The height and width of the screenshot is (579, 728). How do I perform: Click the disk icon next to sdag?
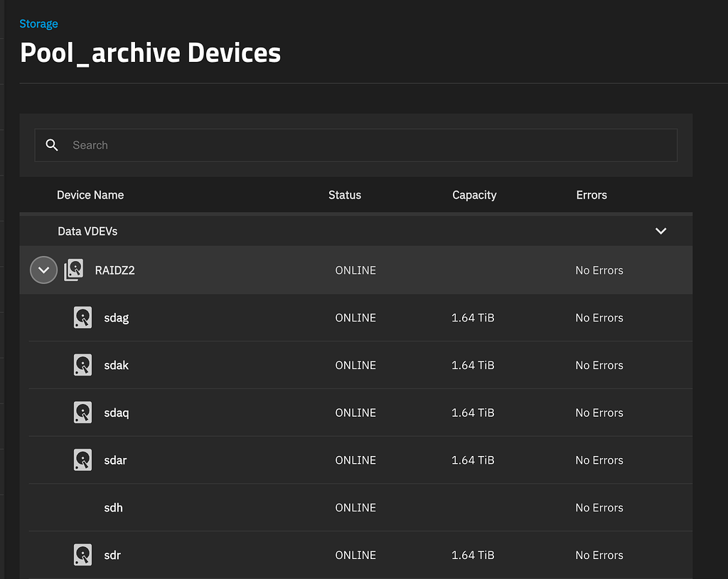click(x=82, y=317)
